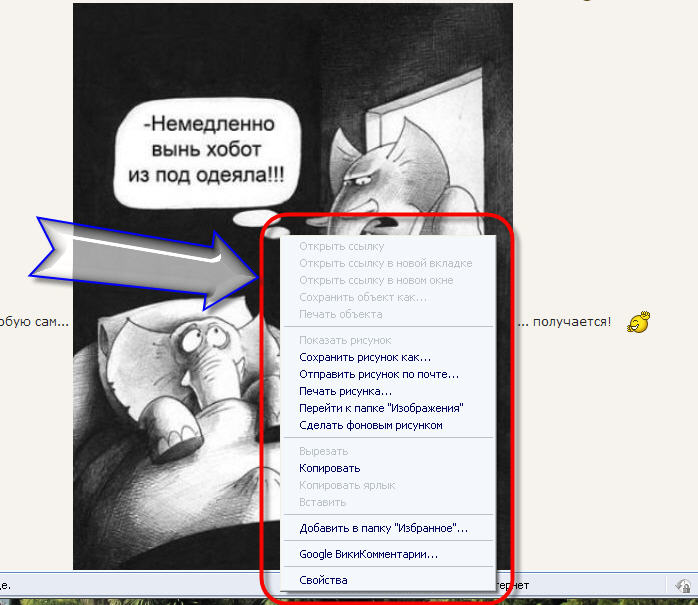This screenshot has height=605, width=698.
Task: Click disabled 'Открыть ссылку' menu entry
Action: [x=388, y=246]
